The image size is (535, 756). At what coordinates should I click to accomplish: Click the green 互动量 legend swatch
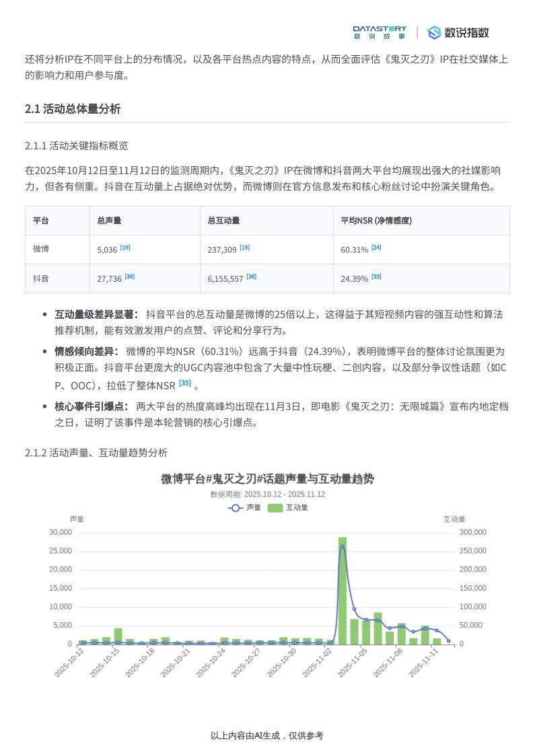tap(275, 508)
